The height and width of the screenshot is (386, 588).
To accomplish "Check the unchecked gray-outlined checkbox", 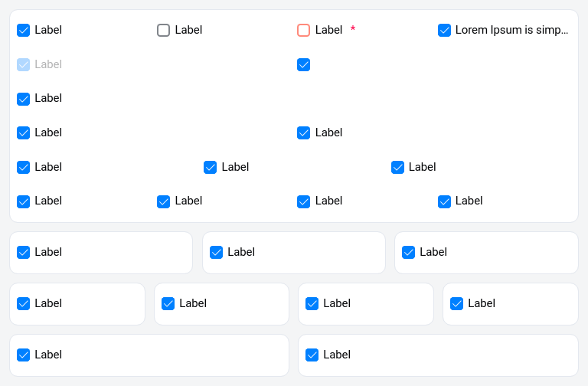I will (x=163, y=31).
